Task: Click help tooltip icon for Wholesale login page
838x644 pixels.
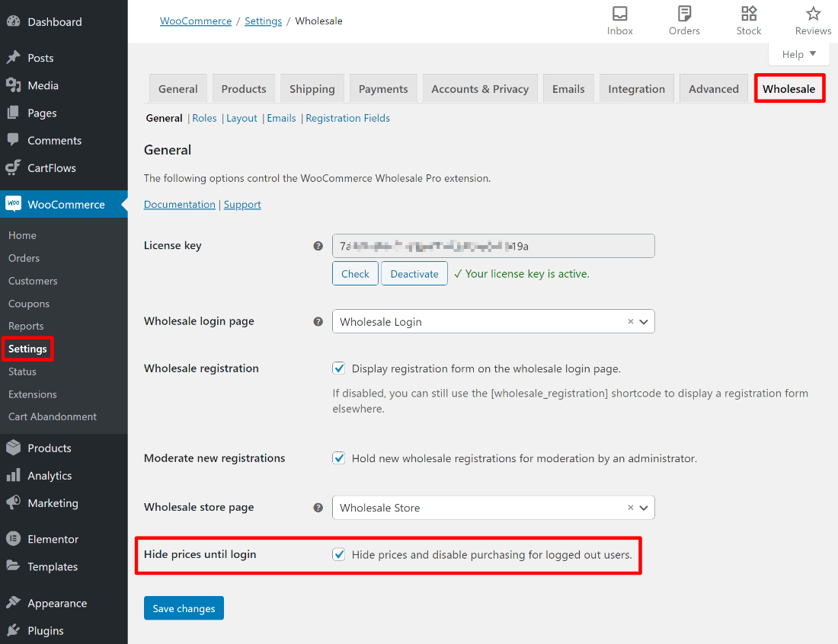Action: click(x=318, y=321)
